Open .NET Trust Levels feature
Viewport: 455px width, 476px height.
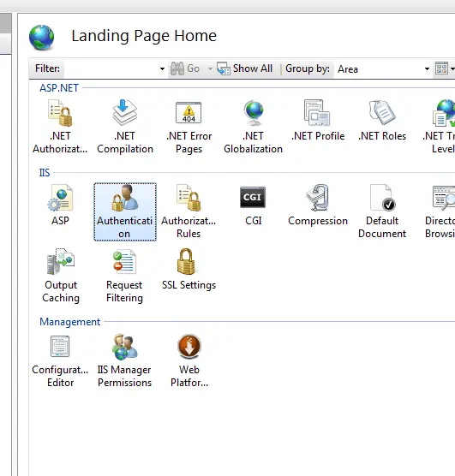(x=440, y=127)
